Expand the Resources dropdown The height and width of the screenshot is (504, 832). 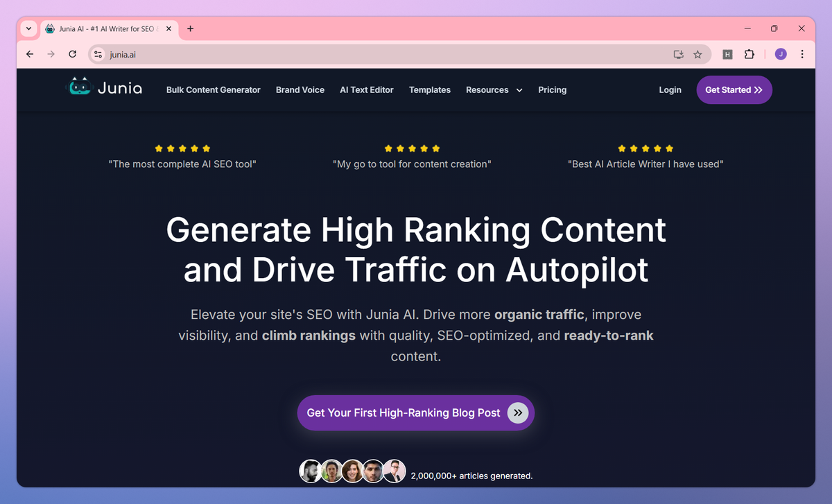(494, 90)
